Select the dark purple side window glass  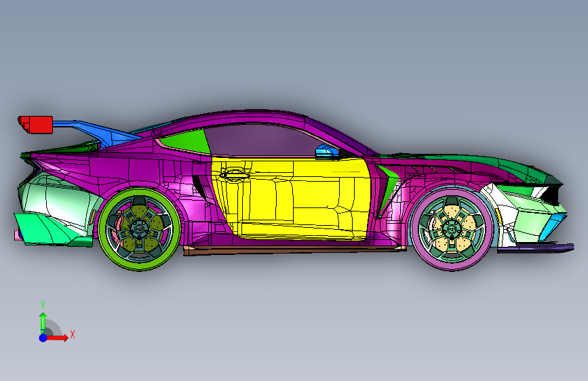(x=262, y=140)
